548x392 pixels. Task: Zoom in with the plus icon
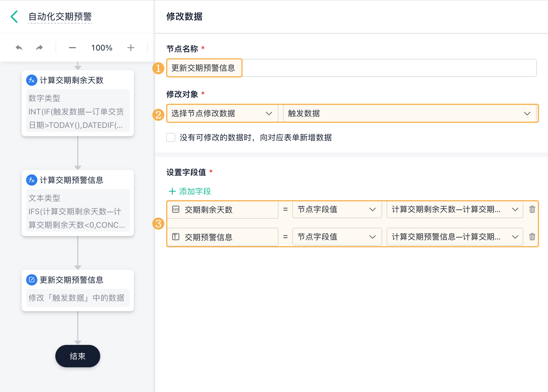pos(131,48)
